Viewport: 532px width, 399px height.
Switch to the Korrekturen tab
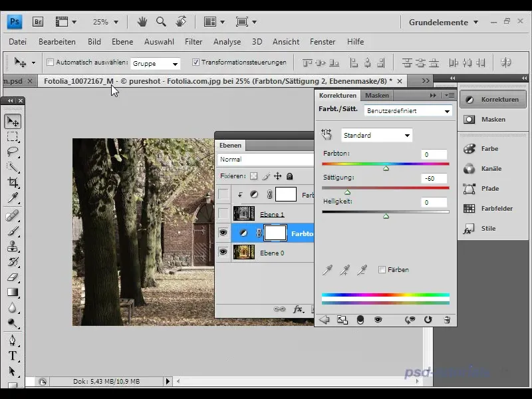(x=338, y=95)
